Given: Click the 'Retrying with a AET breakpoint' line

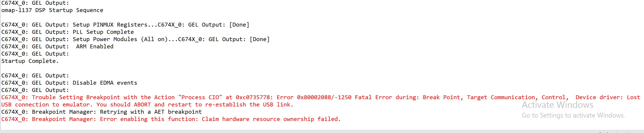Looking at the screenshot, I should [151, 112].
